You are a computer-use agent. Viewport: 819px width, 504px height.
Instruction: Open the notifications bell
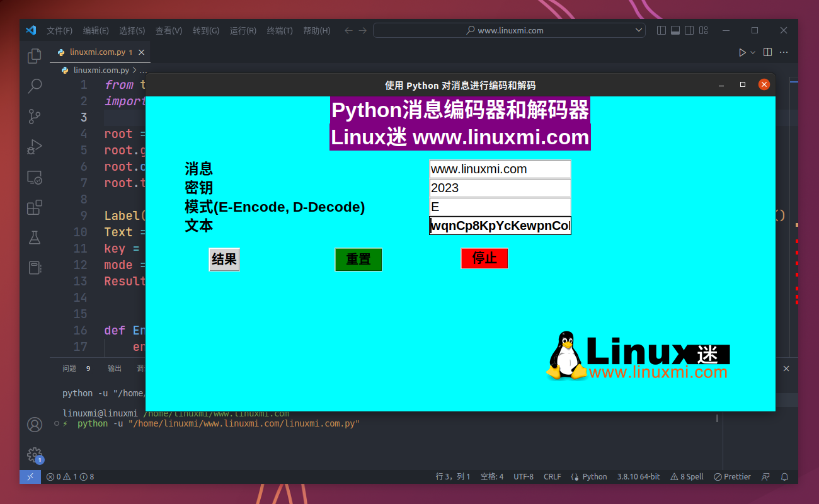(785, 477)
